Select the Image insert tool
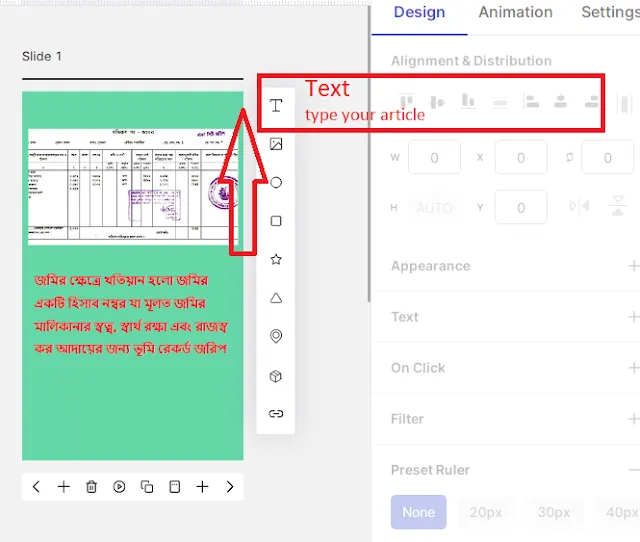Screen dimensions: 640x542 pyautogui.click(x=276, y=144)
